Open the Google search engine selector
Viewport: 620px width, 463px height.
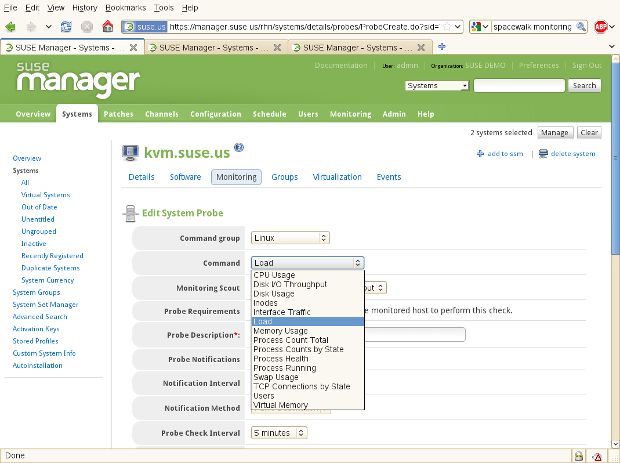(x=480, y=27)
